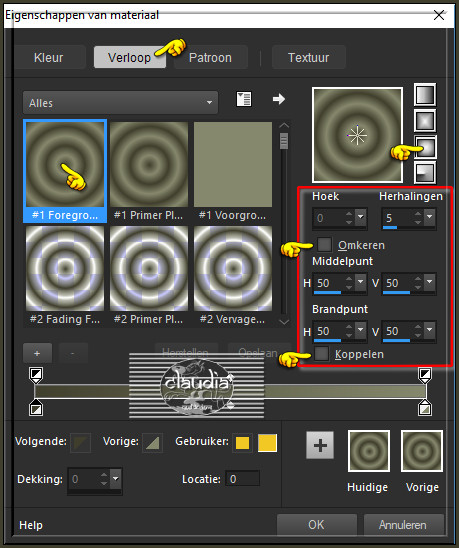Open Middelpunt H value dropdown
Screen dimensions: 459x548
tap(360, 282)
